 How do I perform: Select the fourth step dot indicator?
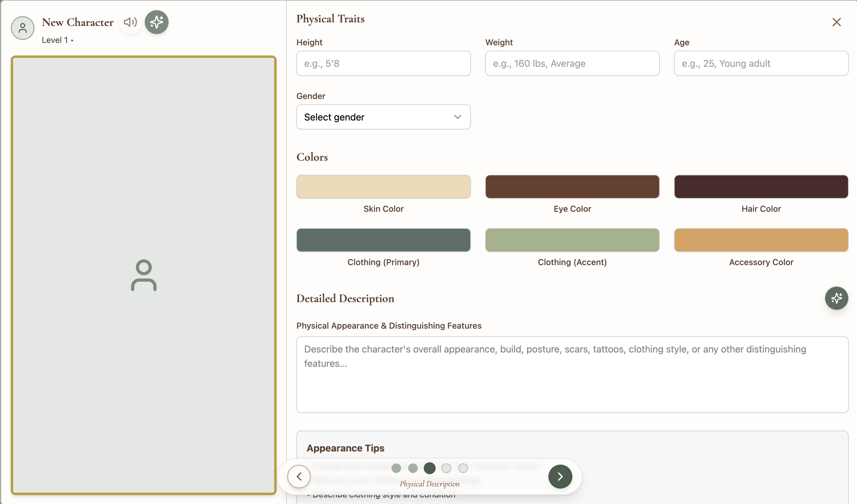[446, 468]
